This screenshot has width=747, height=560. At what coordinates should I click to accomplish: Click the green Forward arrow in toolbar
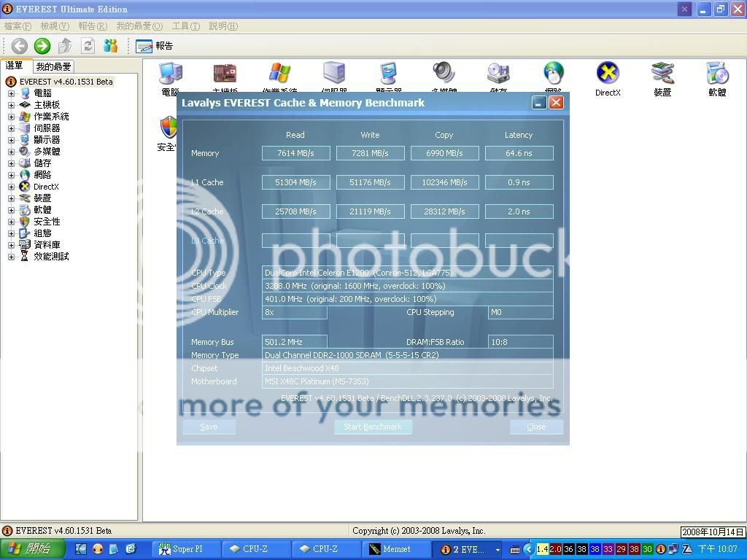[42, 46]
